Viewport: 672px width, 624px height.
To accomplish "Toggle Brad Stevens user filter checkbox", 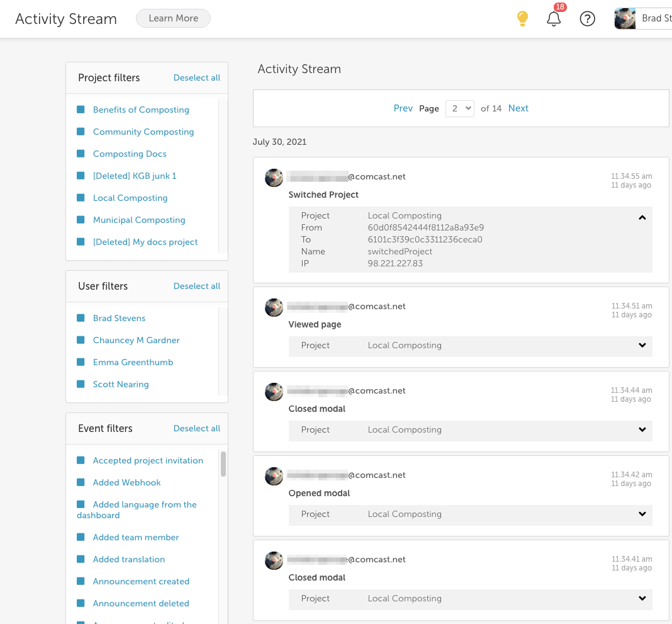I will click(81, 318).
